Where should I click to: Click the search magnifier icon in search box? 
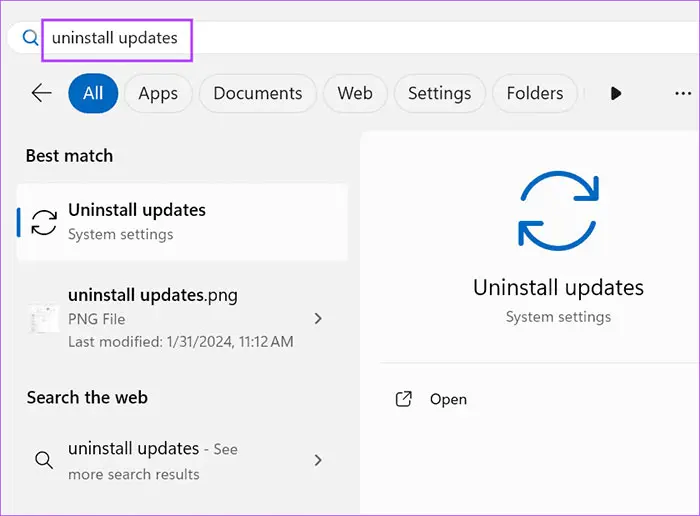[30, 38]
